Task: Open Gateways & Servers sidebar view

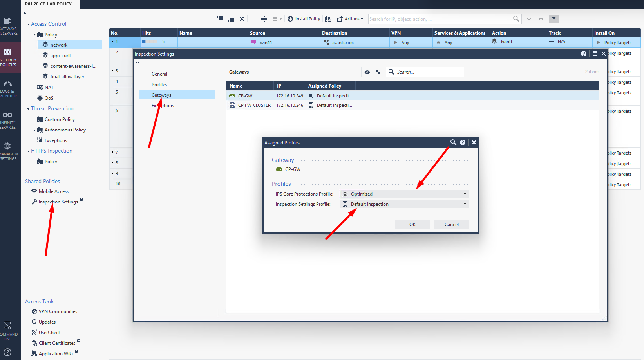Action: [9, 26]
